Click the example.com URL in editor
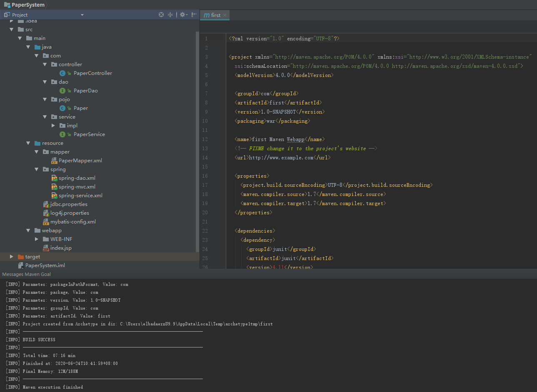The width and height of the screenshot is (537, 392). (281, 158)
